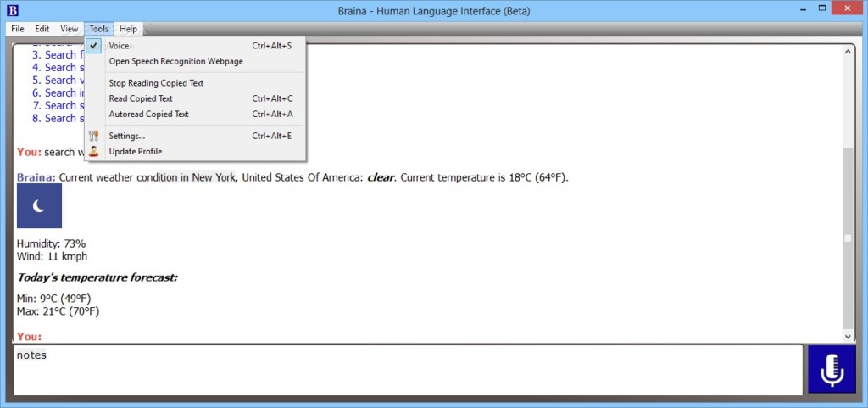The width and height of the screenshot is (868, 408).
Task: Click the 'Wind: 11 kmph' text
Action: [x=52, y=256]
